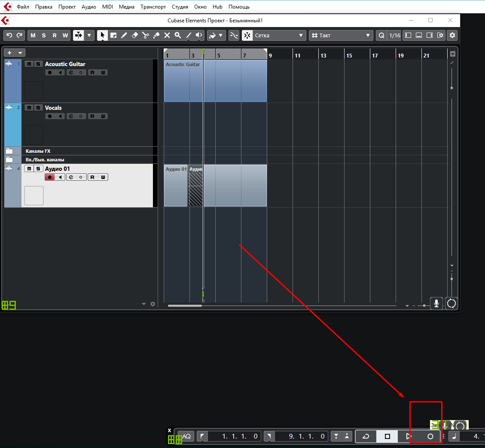This screenshot has width=485, height=448.
Task: Open the Такт grid type dropdown
Action: (342, 35)
